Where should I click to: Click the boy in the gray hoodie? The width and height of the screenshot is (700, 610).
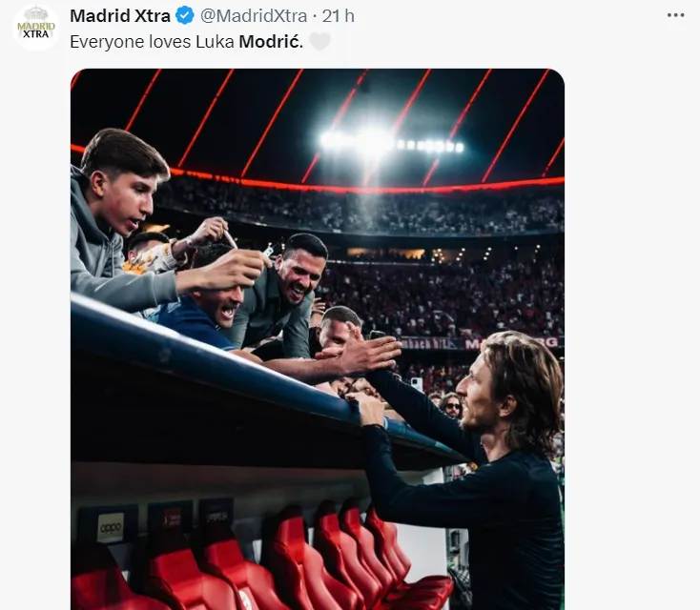[x=116, y=219]
